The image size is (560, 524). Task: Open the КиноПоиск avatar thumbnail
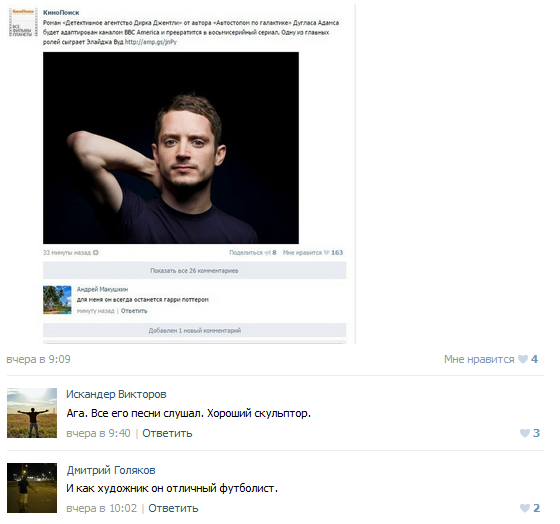click(x=23, y=23)
